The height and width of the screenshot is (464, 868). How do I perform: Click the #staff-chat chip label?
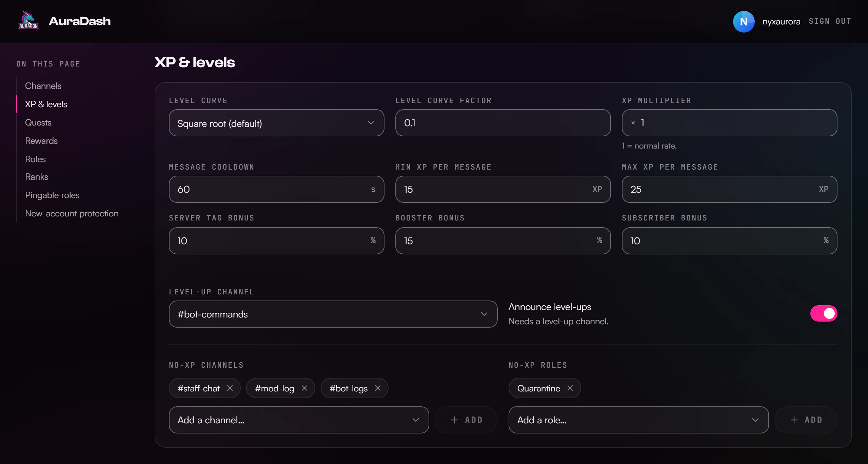coord(199,388)
